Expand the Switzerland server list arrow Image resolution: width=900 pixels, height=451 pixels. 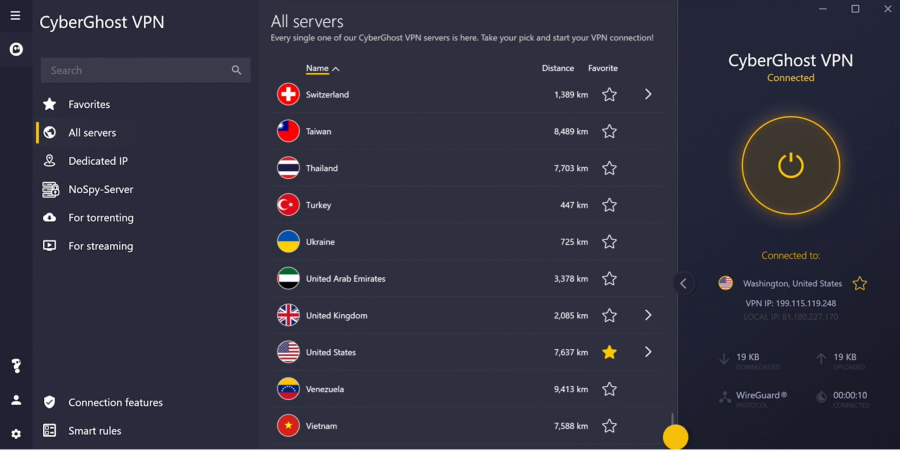[648, 94]
